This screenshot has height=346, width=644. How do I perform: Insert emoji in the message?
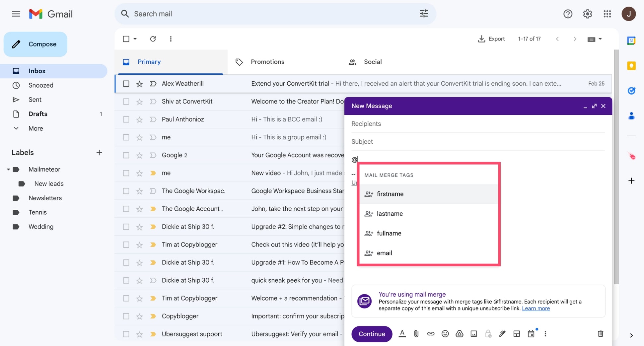[445, 334]
